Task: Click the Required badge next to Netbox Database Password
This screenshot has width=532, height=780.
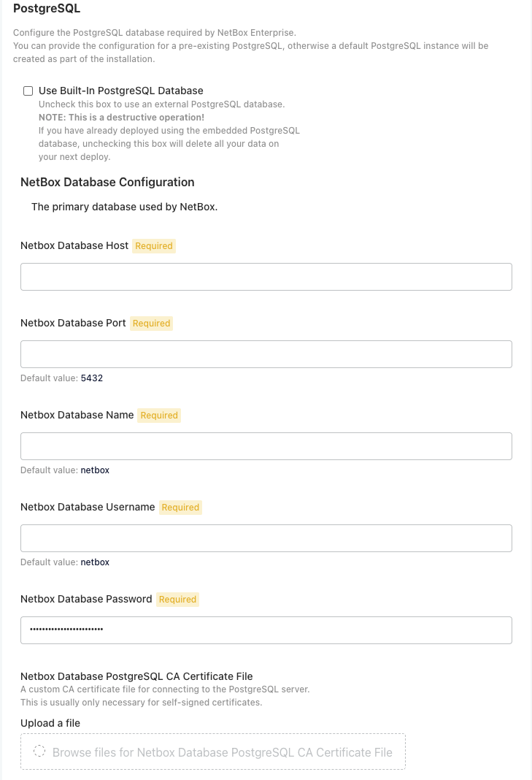Action: tap(177, 599)
